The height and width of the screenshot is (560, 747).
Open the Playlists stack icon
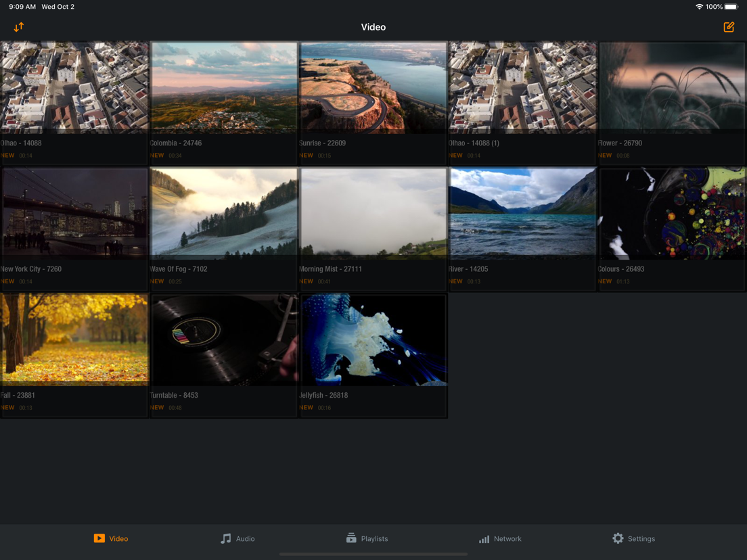click(x=351, y=538)
